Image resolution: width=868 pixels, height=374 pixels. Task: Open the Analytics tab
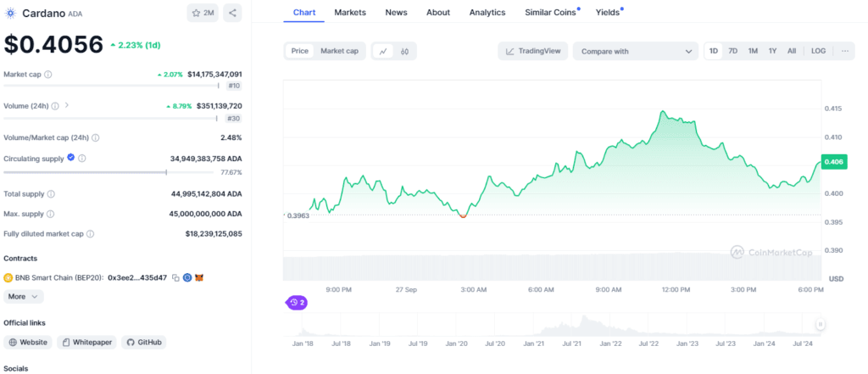coord(487,12)
